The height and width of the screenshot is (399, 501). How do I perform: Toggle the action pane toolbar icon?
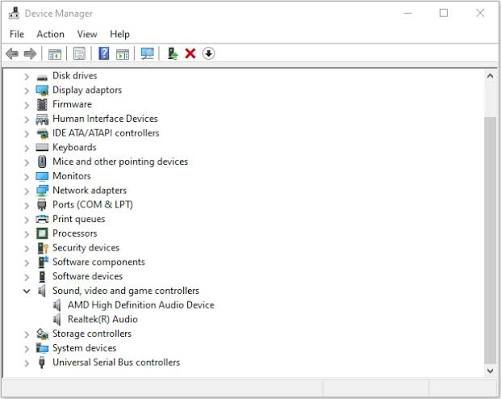[x=122, y=54]
